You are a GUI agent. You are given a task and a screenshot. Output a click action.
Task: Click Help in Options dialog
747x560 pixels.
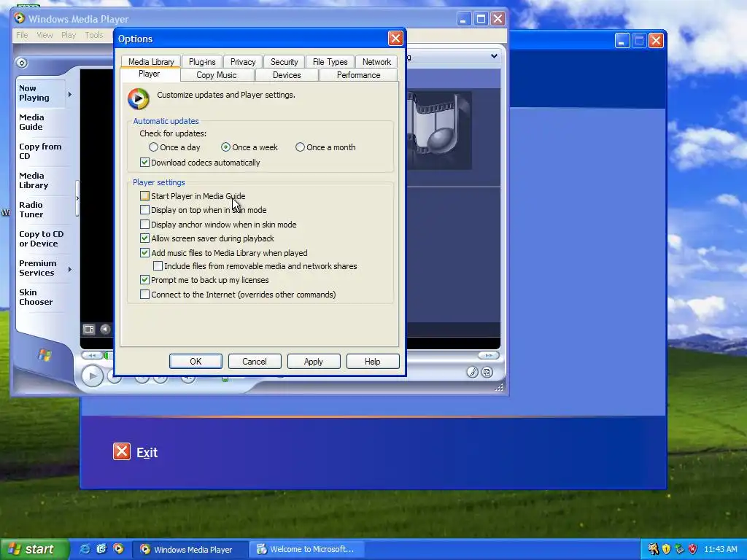(x=373, y=362)
